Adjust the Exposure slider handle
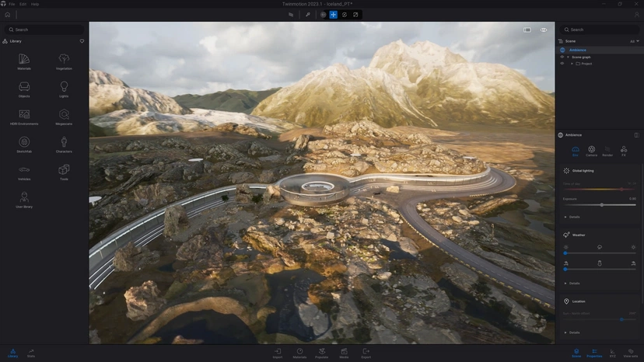 (x=601, y=205)
